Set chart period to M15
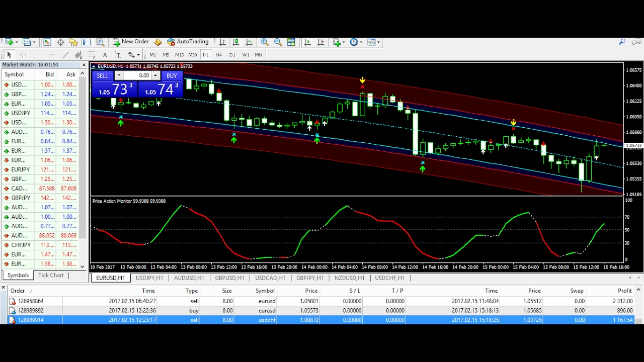The image size is (644, 362). coord(179,55)
